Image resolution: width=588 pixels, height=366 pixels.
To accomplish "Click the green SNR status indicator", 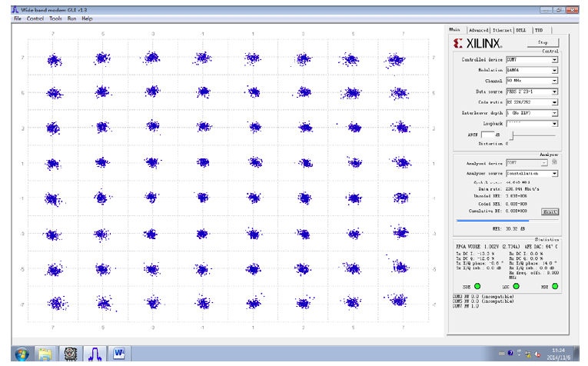I will 477,286.
